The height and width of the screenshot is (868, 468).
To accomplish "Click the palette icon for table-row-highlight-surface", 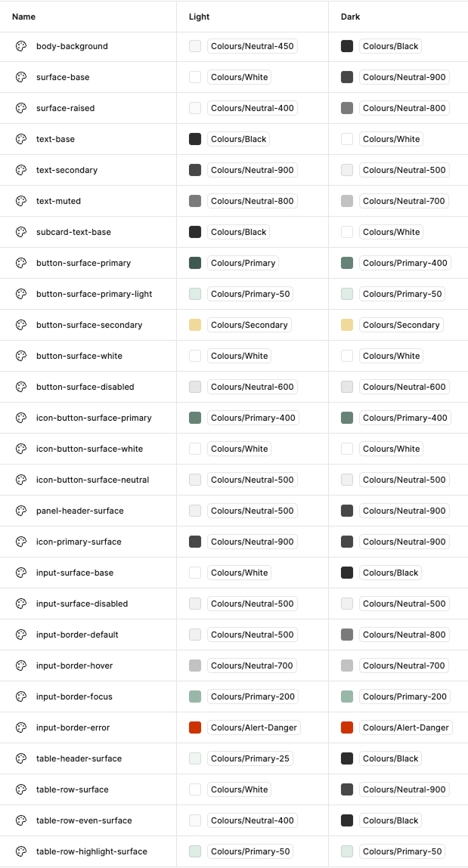I will [x=20, y=851].
